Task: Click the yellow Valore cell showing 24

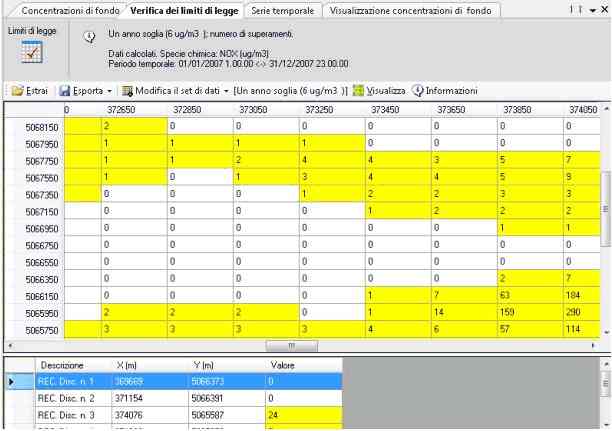Action: [304, 415]
